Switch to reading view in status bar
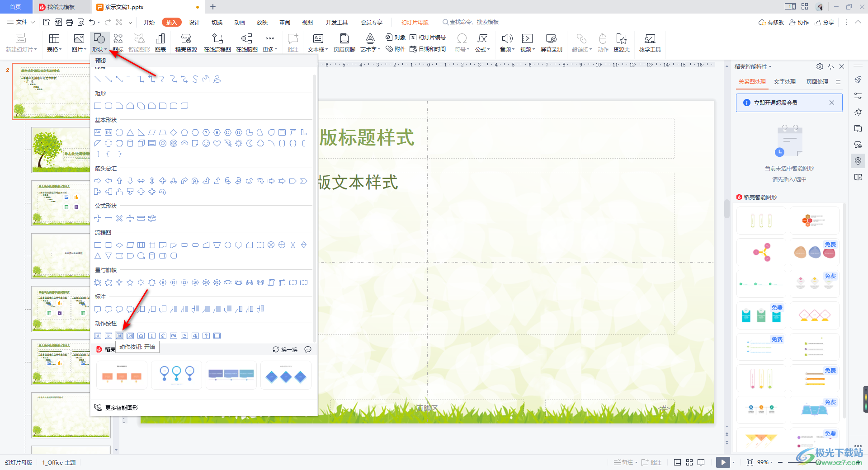The width and height of the screenshot is (868, 470). (x=701, y=462)
